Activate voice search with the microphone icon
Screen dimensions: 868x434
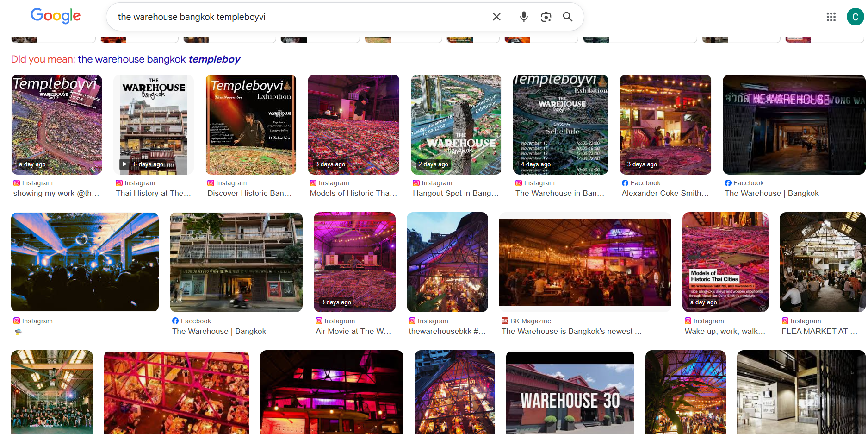(x=523, y=16)
